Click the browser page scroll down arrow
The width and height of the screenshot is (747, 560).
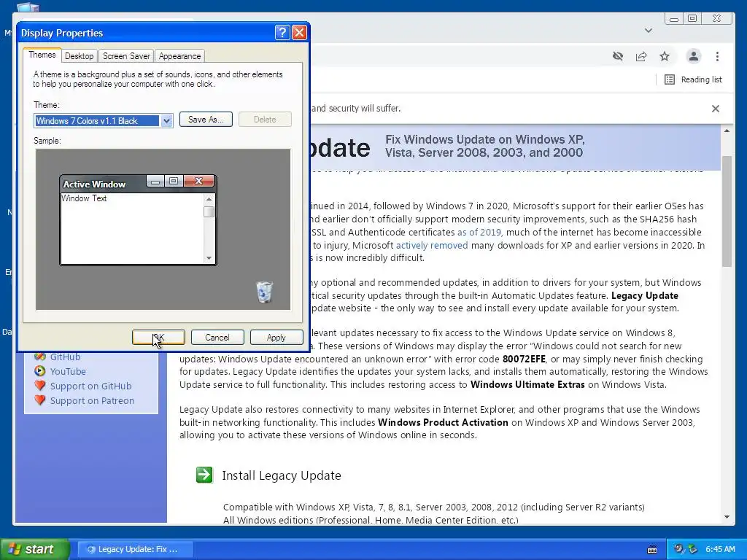pyautogui.click(x=727, y=517)
